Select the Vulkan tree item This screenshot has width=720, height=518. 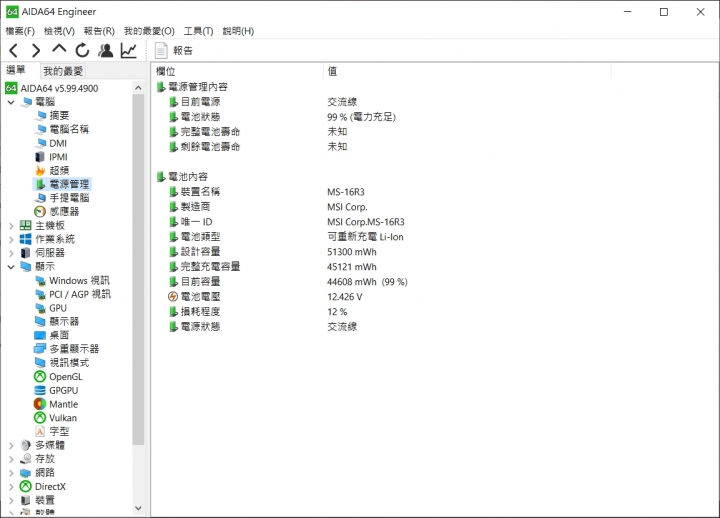[63, 418]
